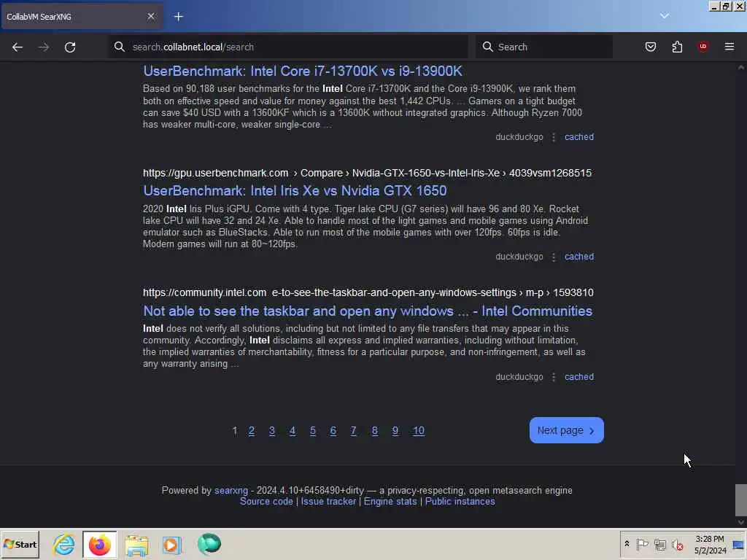Image resolution: width=747 pixels, height=560 pixels.
Task: Click the vertical scrollbar thumb
Action: [x=741, y=500]
